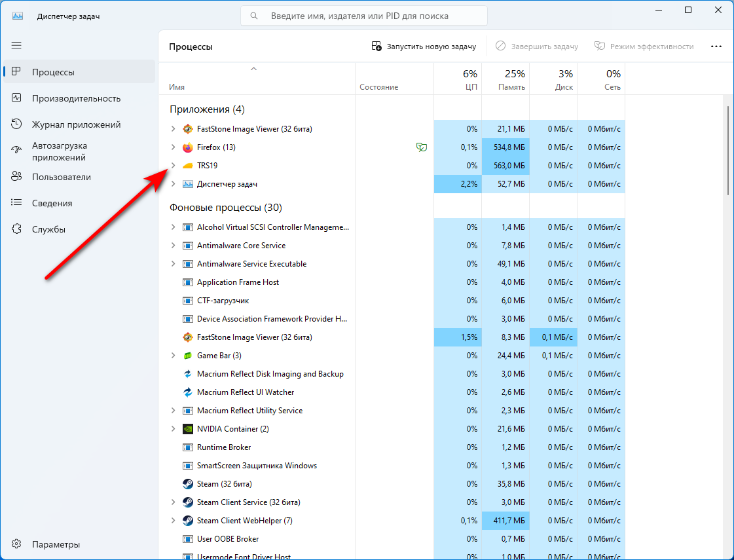Click Режим эффективности button
Image resolution: width=734 pixels, height=560 pixels.
coord(644,47)
